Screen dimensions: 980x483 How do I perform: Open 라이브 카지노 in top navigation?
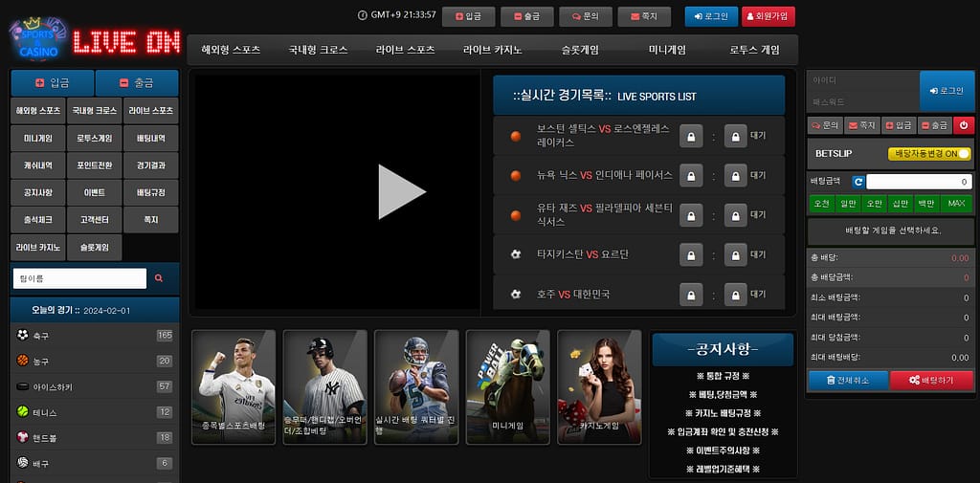tap(492, 50)
